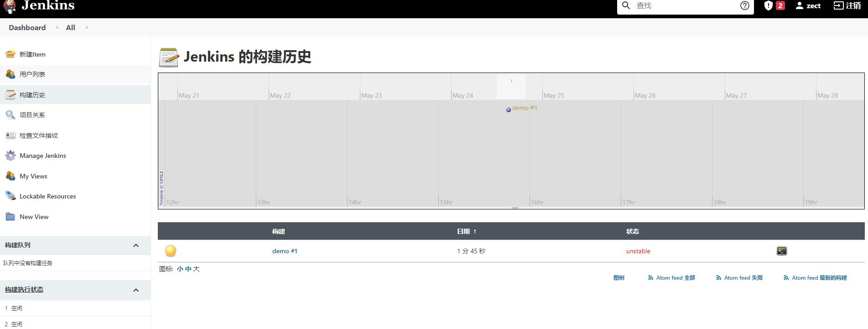The image size is (868, 329).
Task: Click the 注销 logout button
Action: point(847,5)
